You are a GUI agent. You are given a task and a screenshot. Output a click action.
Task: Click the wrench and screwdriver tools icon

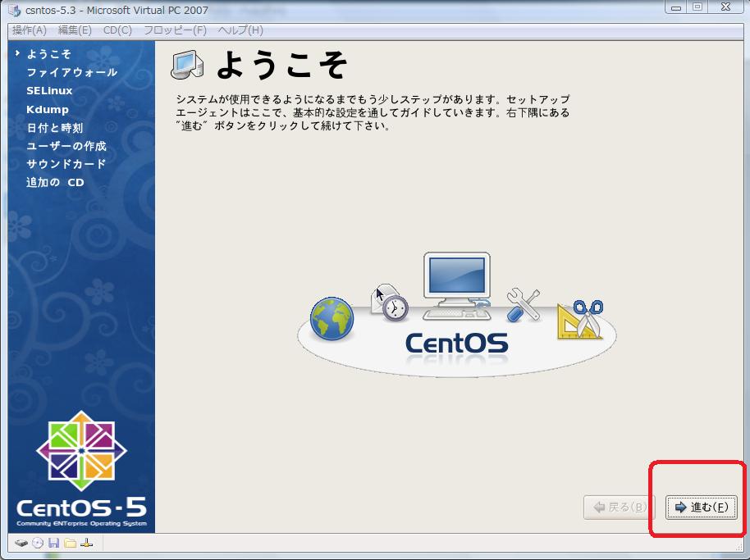point(522,304)
